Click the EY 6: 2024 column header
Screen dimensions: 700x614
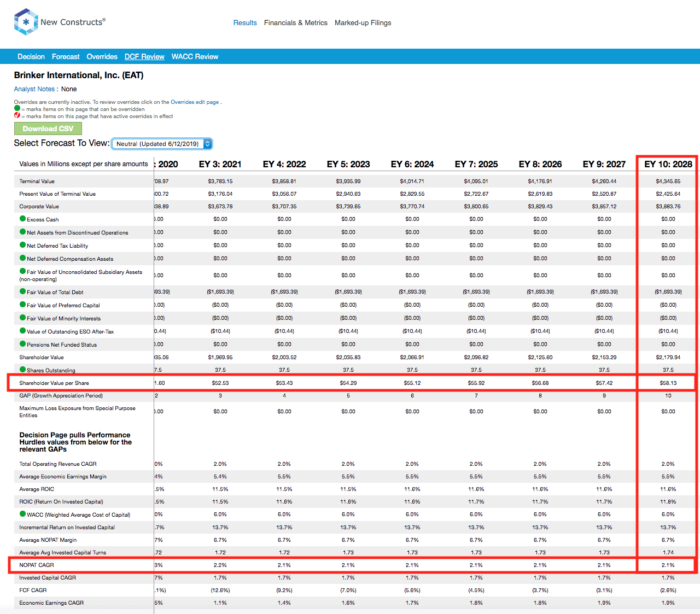click(412, 164)
